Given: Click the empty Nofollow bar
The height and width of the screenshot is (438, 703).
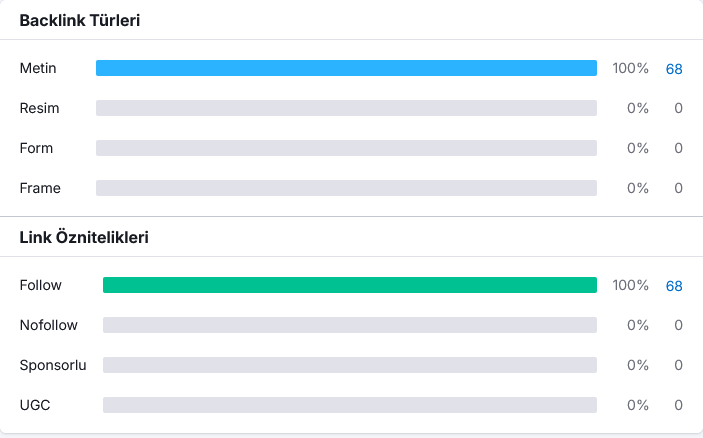Looking at the screenshot, I should pos(350,325).
